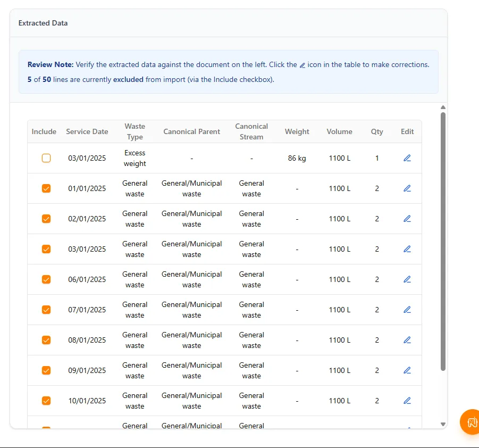Edit the Excess weight line
This screenshot has width=479, height=448.
pos(407,158)
